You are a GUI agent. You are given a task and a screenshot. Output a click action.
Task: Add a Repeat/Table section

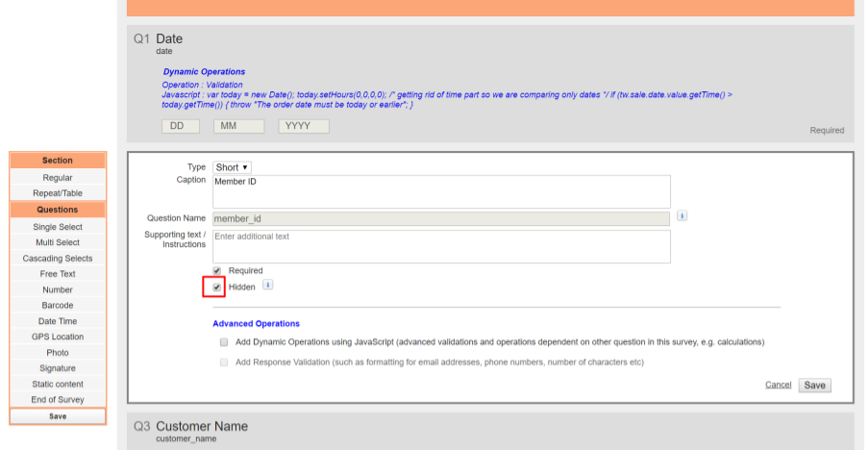coord(58,193)
